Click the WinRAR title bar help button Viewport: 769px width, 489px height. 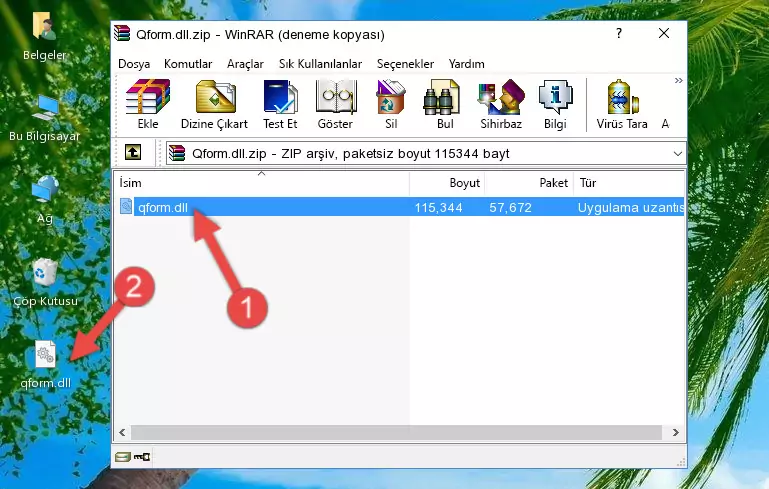619,33
